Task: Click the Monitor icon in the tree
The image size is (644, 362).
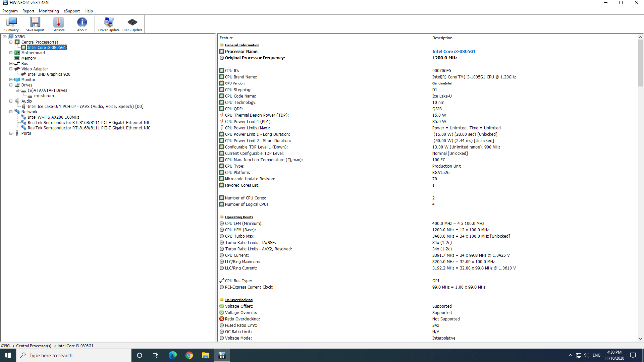Action: coord(17,80)
